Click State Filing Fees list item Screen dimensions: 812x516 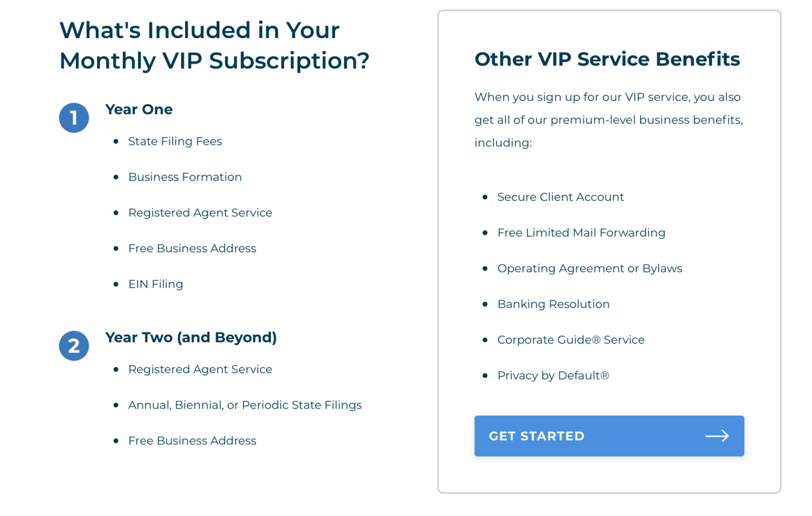[x=175, y=141]
